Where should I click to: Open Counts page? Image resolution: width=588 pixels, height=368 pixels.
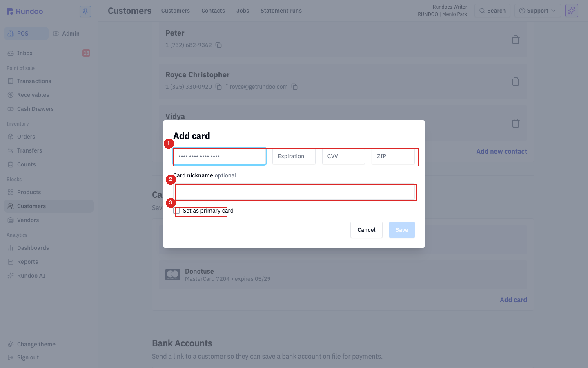[49, 164]
